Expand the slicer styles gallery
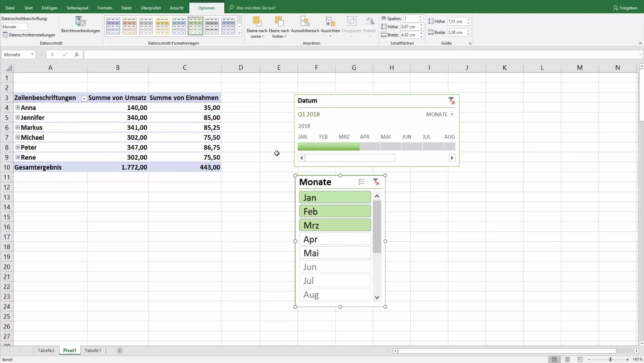Screen dimensions: 644x363 pyautogui.click(x=239, y=33)
